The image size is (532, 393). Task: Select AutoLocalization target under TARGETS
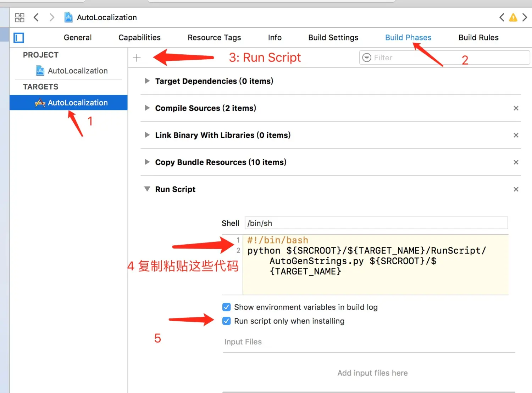click(x=68, y=103)
